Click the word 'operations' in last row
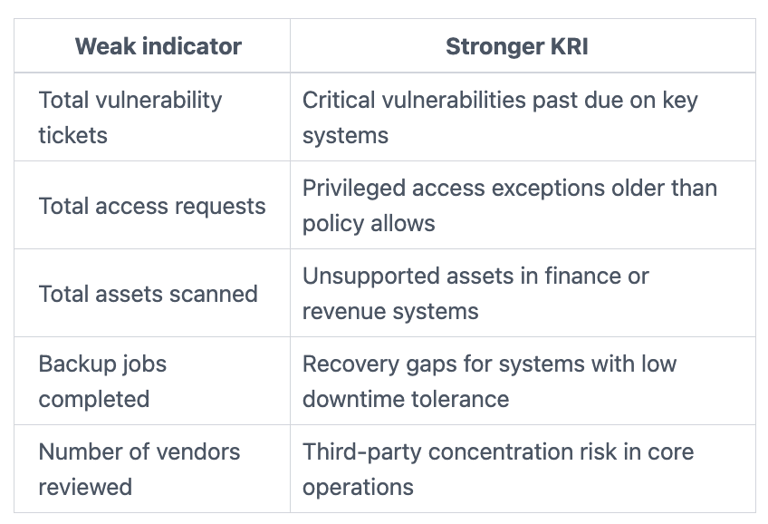The height and width of the screenshot is (524, 768). pos(358,487)
